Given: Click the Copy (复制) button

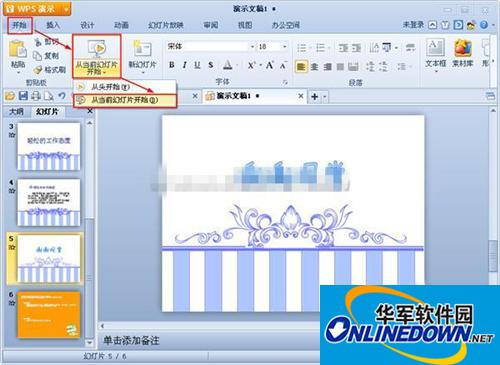Looking at the screenshot, I should (46, 56).
